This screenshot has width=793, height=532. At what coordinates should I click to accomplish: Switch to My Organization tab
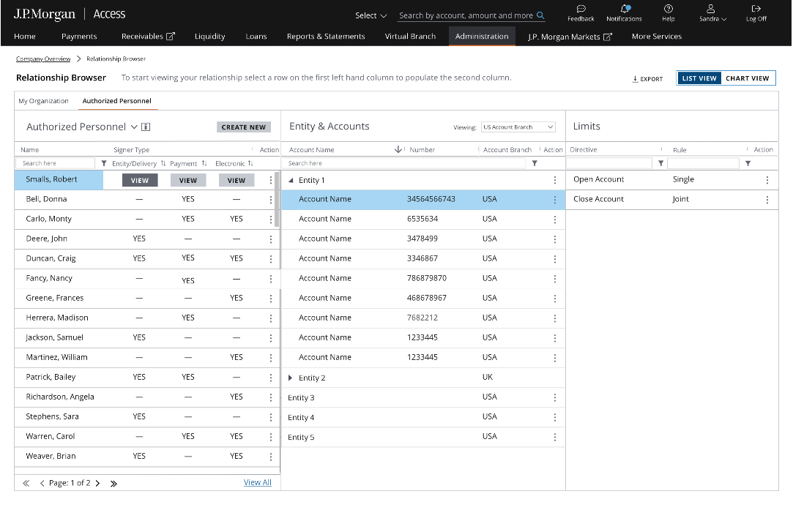43,101
